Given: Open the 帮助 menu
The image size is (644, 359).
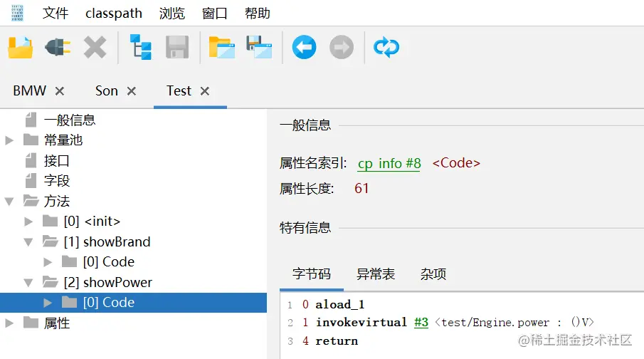Looking at the screenshot, I should coord(258,13).
